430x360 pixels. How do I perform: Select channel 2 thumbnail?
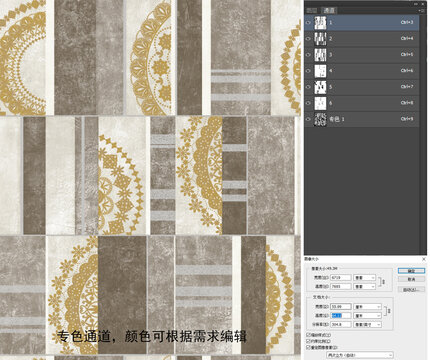click(x=320, y=39)
